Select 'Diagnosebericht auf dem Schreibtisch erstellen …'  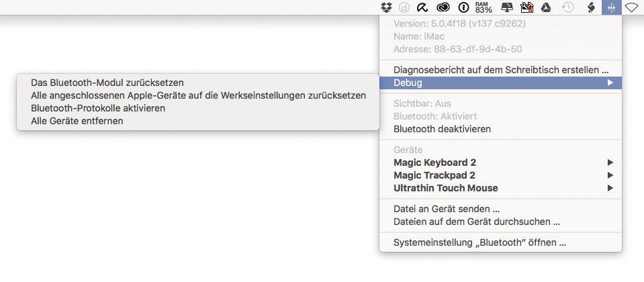click(x=501, y=70)
